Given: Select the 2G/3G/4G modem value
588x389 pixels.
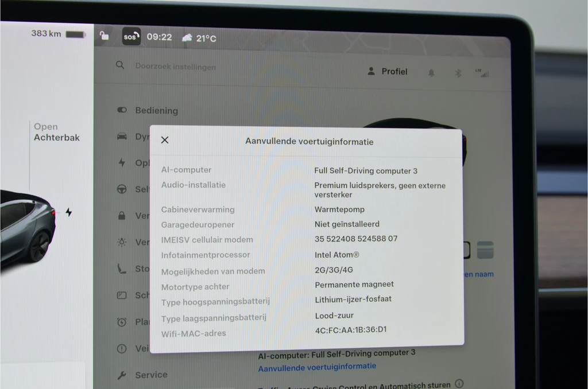Looking at the screenshot, I should click(334, 270).
